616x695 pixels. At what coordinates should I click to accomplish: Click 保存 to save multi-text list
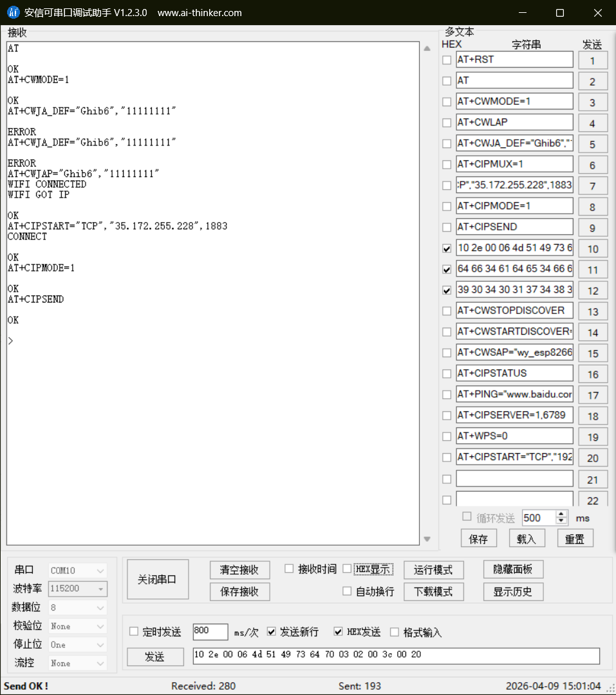tap(478, 539)
